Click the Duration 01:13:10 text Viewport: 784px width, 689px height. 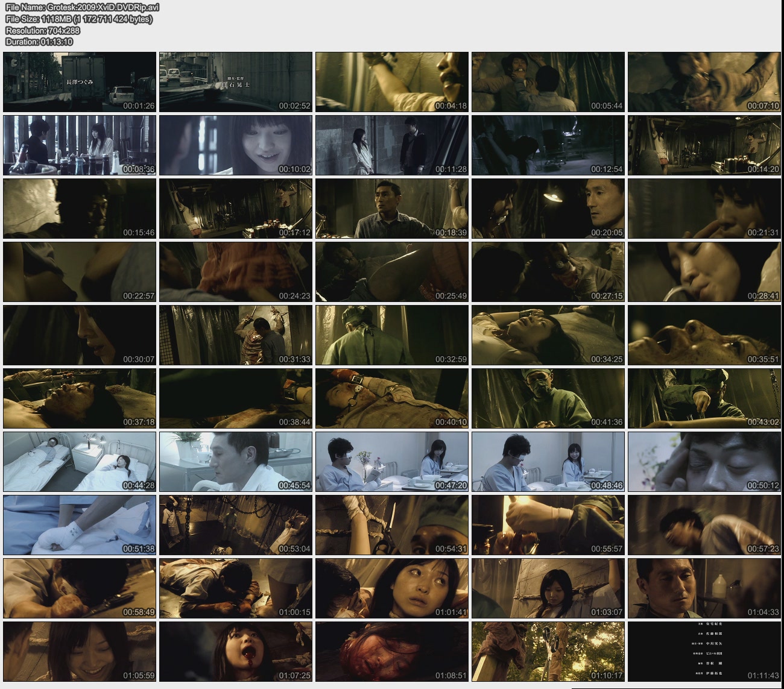[x=39, y=42]
